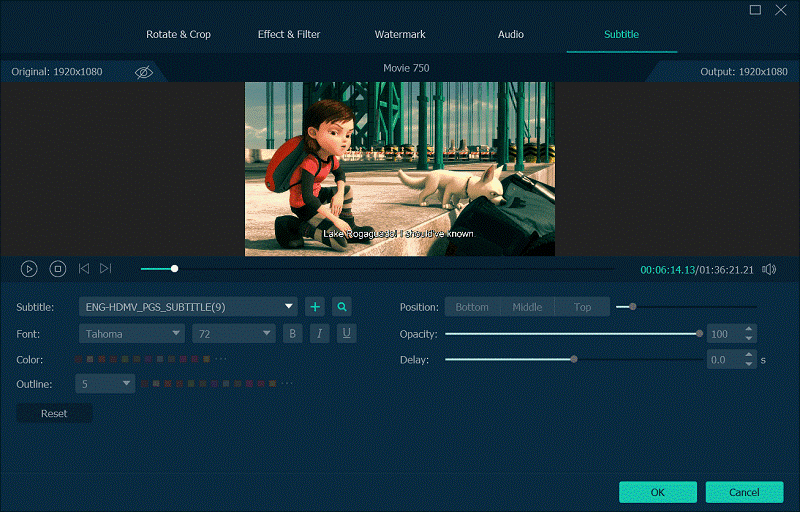The width and height of the screenshot is (800, 512).
Task: Open the font size 72 dropdown
Action: 233,334
